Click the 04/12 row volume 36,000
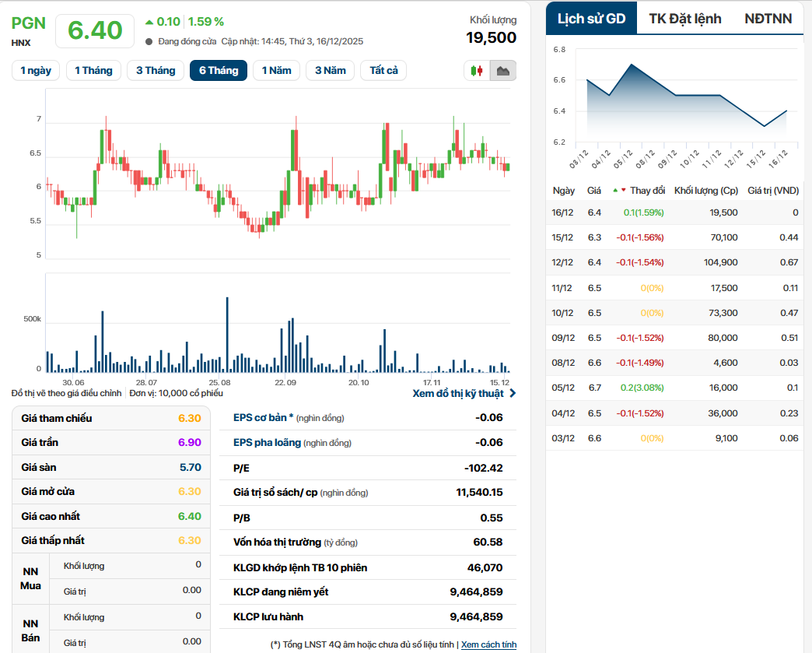 tap(723, 413)
